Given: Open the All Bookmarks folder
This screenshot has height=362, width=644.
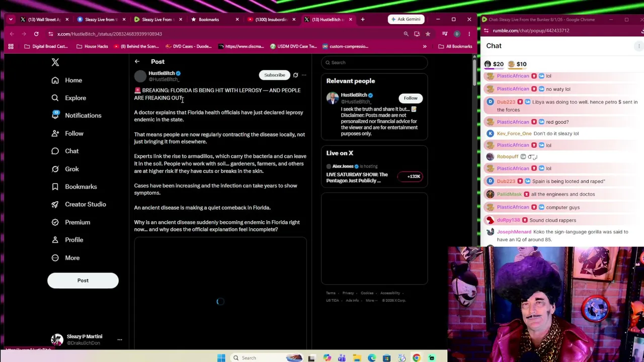Looking at the screenshot, I should [455, 46].
